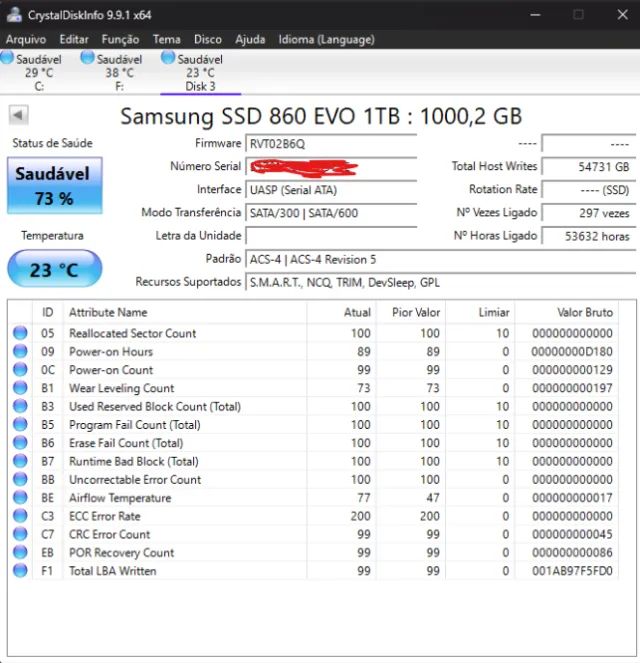Click the empty Letra da Unidade field
The image size is (640, 663).
331,236
